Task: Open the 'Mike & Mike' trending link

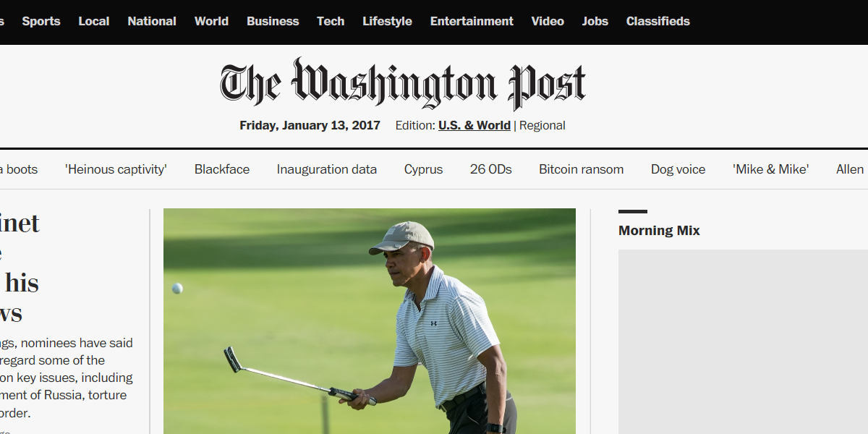Action: tap(770, 169)
